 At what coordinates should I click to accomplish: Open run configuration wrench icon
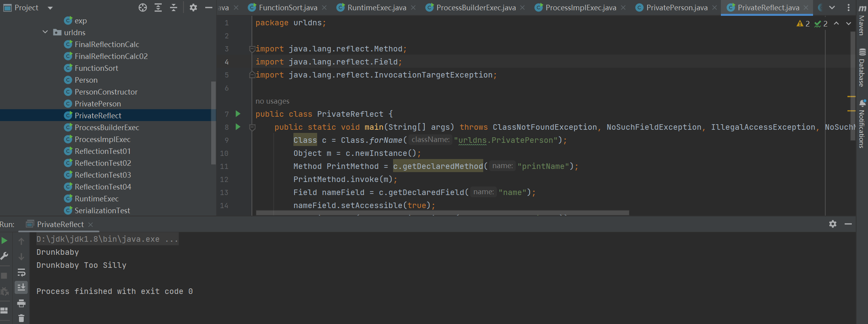coord(4,256)
